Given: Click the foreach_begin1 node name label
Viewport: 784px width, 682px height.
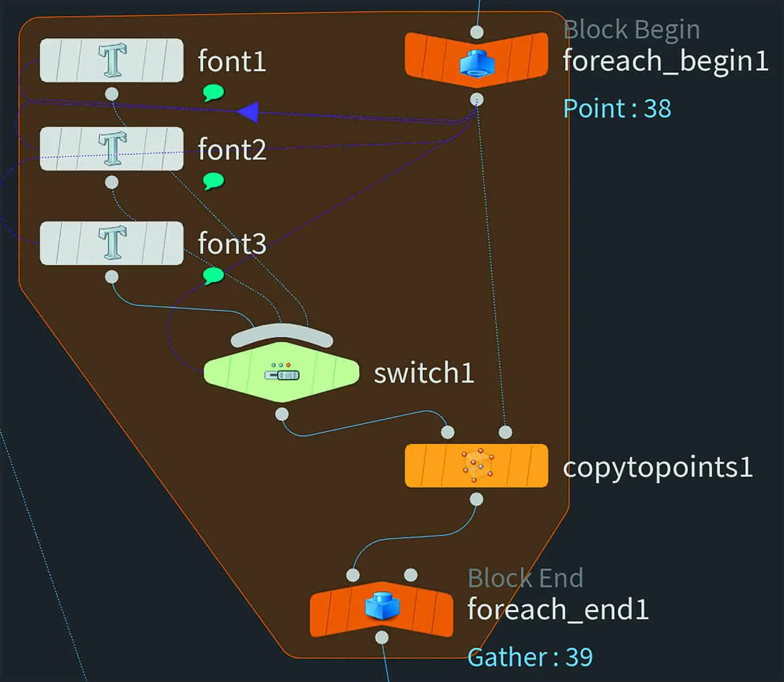Looking at the screenshot, I should tap(665, 60).
